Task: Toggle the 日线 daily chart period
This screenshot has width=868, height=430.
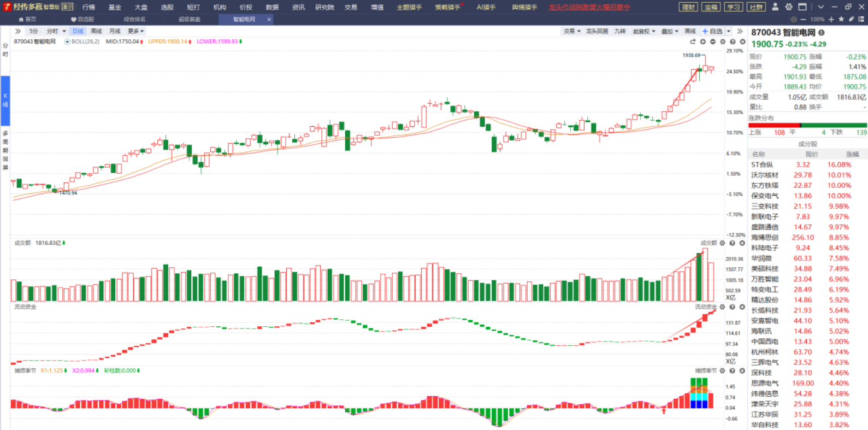Action: pos(78,31)
